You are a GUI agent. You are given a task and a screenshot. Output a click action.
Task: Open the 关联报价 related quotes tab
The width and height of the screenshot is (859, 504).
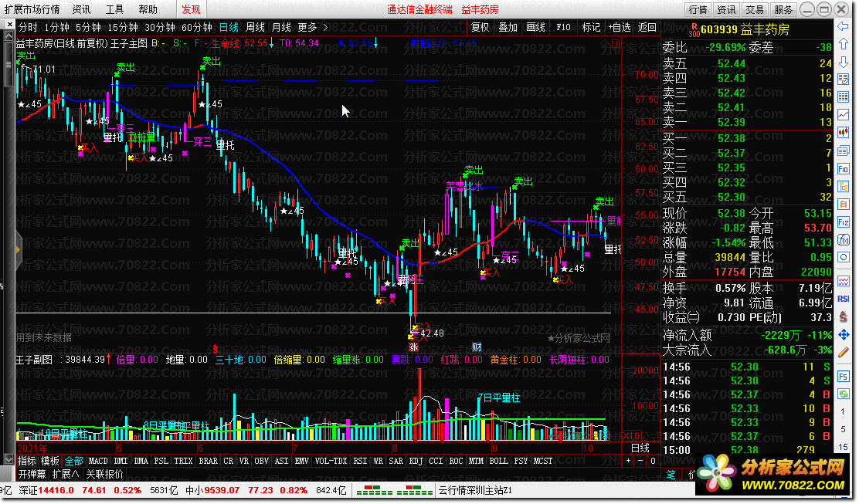[x=104, y=474]
